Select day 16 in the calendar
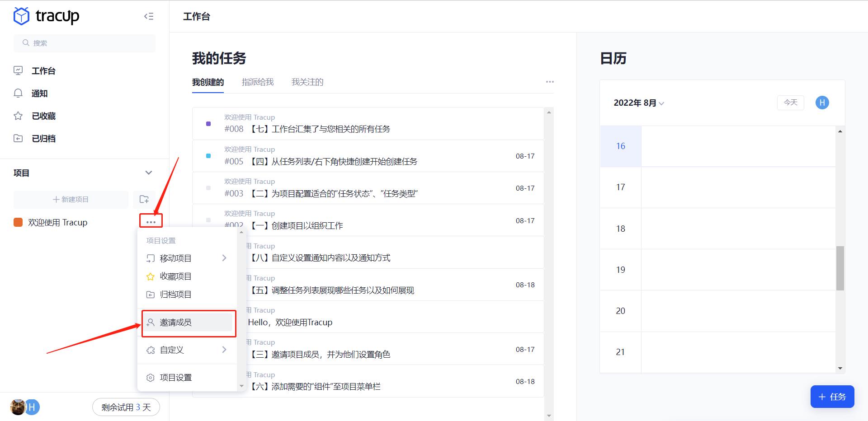The image size is (868, 421). click(x=621, y=146)
